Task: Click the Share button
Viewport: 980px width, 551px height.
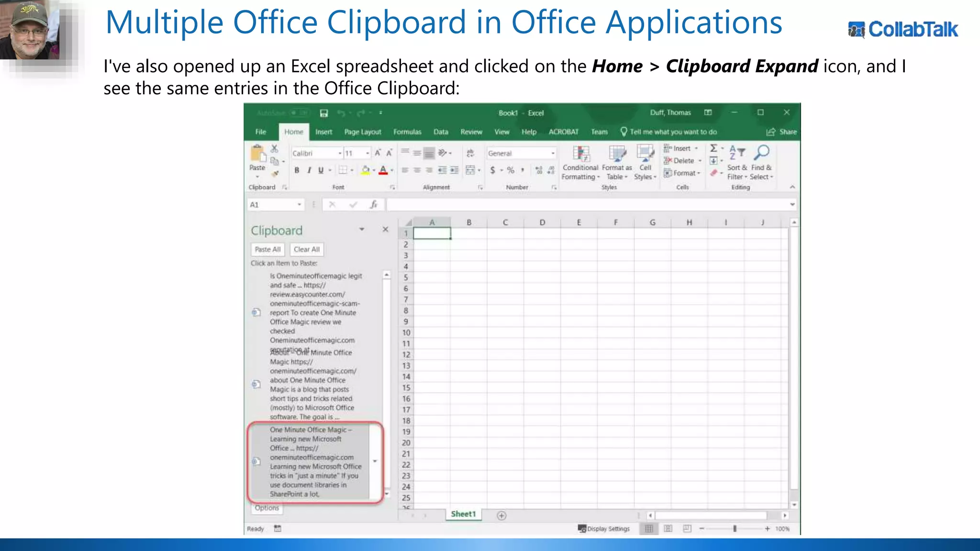Action: [x=782, y=132]
